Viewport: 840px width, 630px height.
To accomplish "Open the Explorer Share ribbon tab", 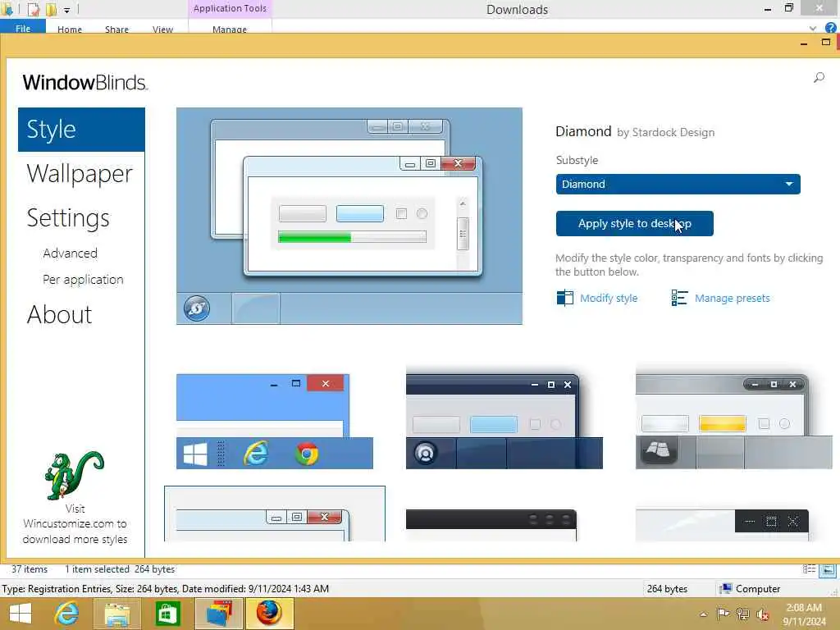I will coord(116,29).
